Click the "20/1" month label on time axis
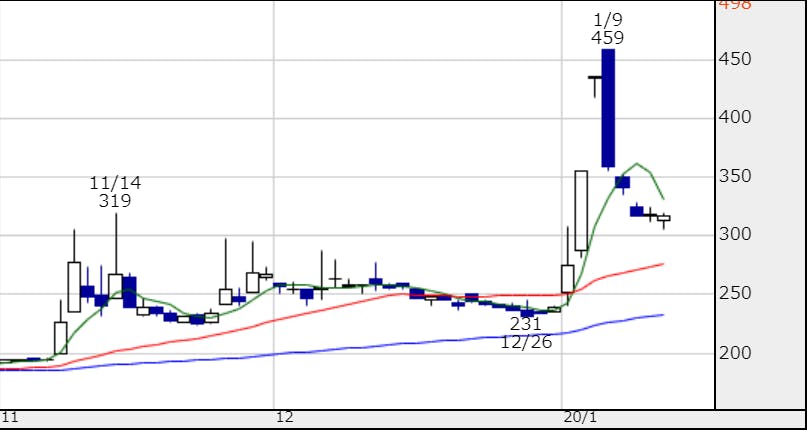 pos(581,417)
